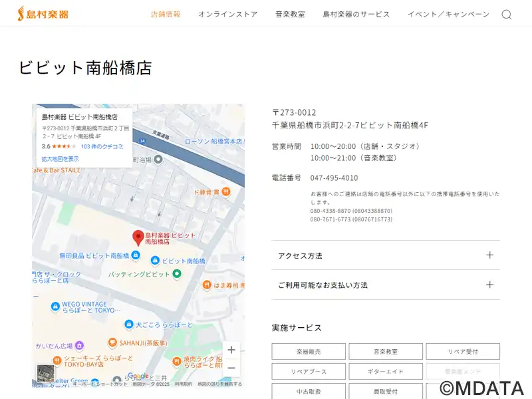Click the 中古取扱 service button
The width and height of the screenshot is (532, 399).
pos(309,391)
